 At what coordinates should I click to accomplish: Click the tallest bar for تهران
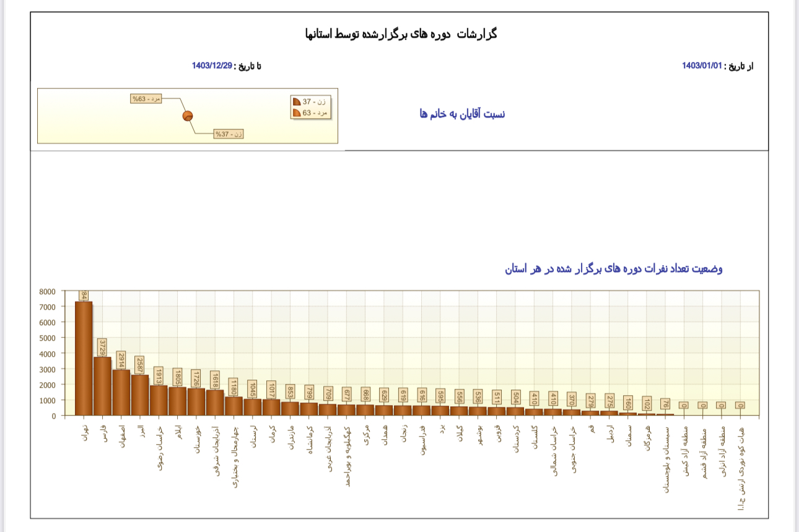click(x=84, y=358)
